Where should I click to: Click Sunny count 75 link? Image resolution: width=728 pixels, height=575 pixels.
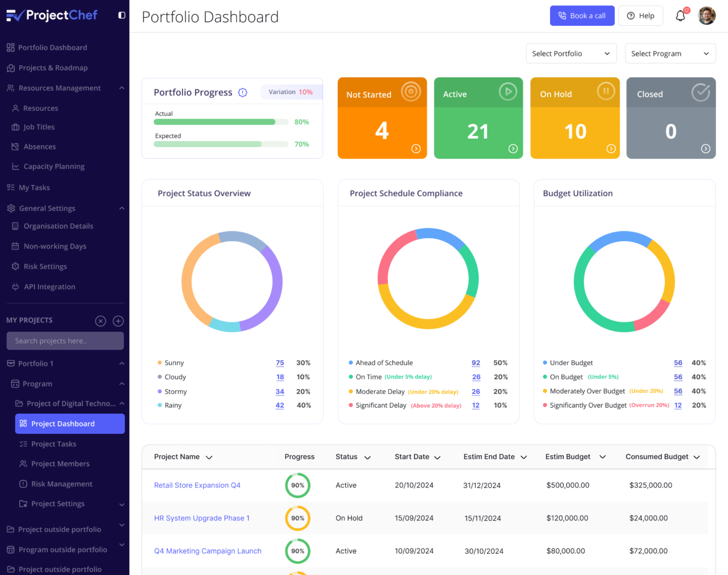click(280, 363)
